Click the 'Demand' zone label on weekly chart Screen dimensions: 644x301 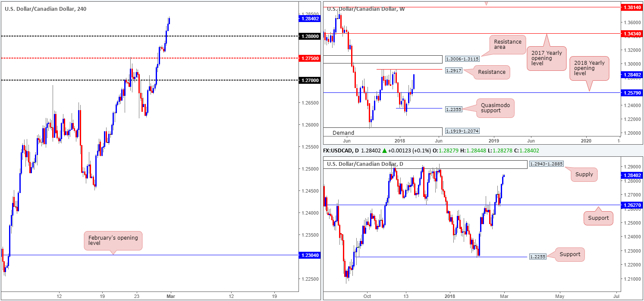point(343,133)
